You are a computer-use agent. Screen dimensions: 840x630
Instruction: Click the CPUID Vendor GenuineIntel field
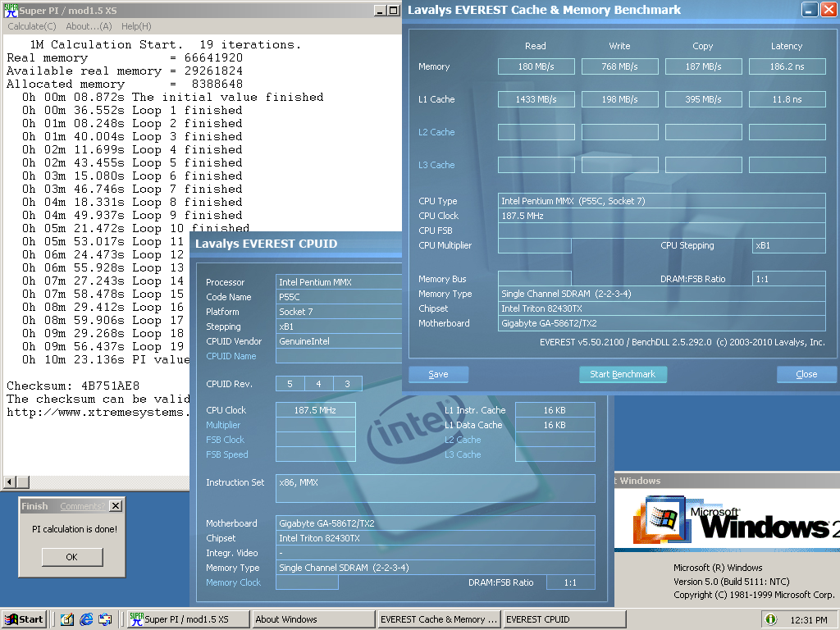(x=339, y=341)
